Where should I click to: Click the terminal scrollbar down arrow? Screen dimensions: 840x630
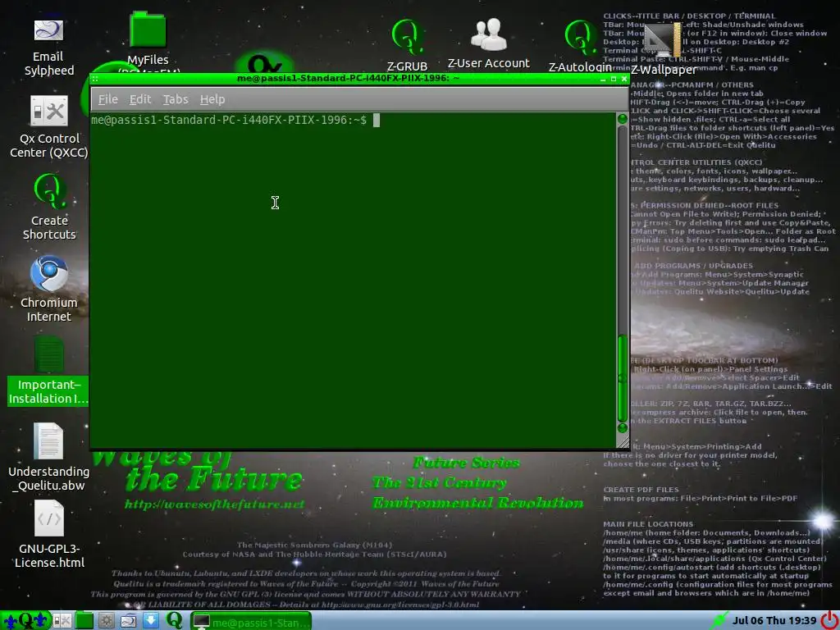(622, 427)
